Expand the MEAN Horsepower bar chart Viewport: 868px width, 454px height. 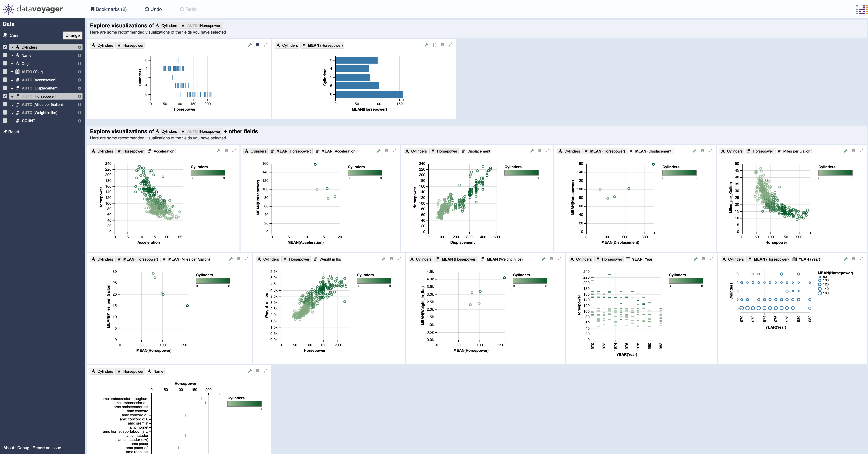451,45
